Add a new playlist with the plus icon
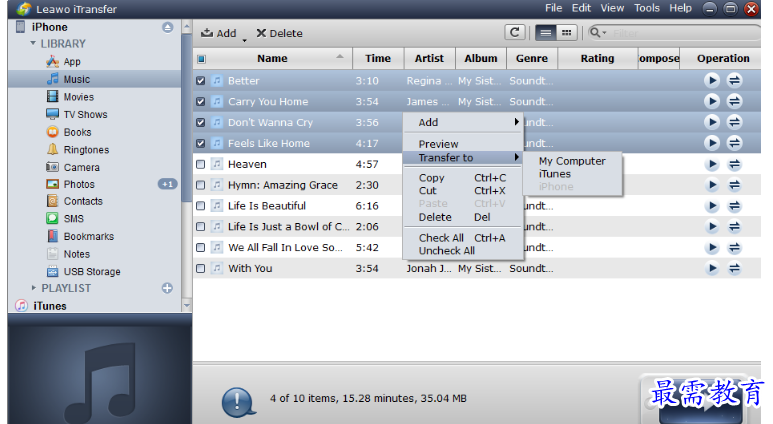Screen dimensions: 773x424 coord(168,288)
